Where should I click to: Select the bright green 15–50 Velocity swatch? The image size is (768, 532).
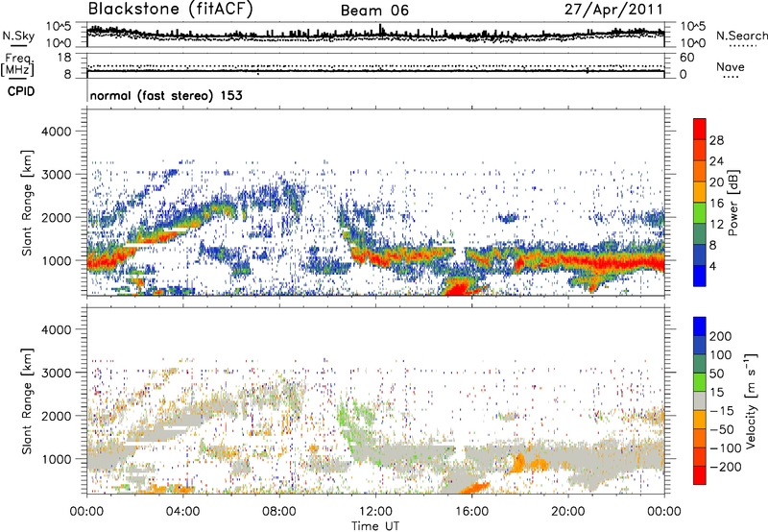click(x=700, y=382)
